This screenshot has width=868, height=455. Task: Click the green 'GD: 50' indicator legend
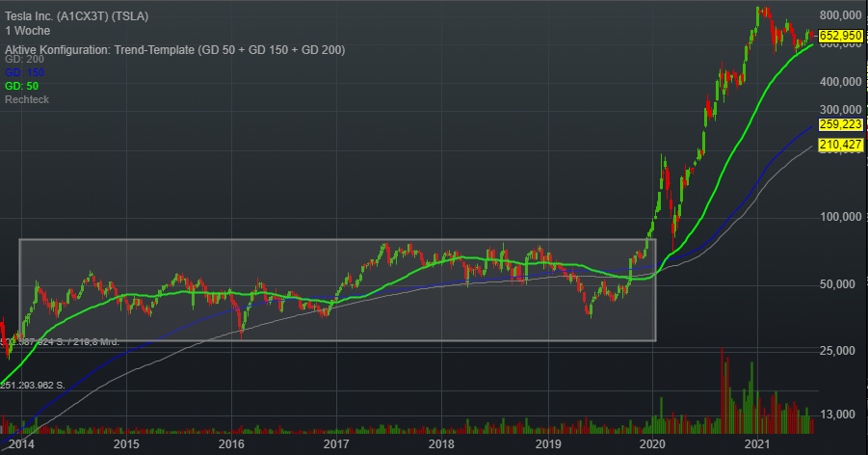[x=21, y=86]
